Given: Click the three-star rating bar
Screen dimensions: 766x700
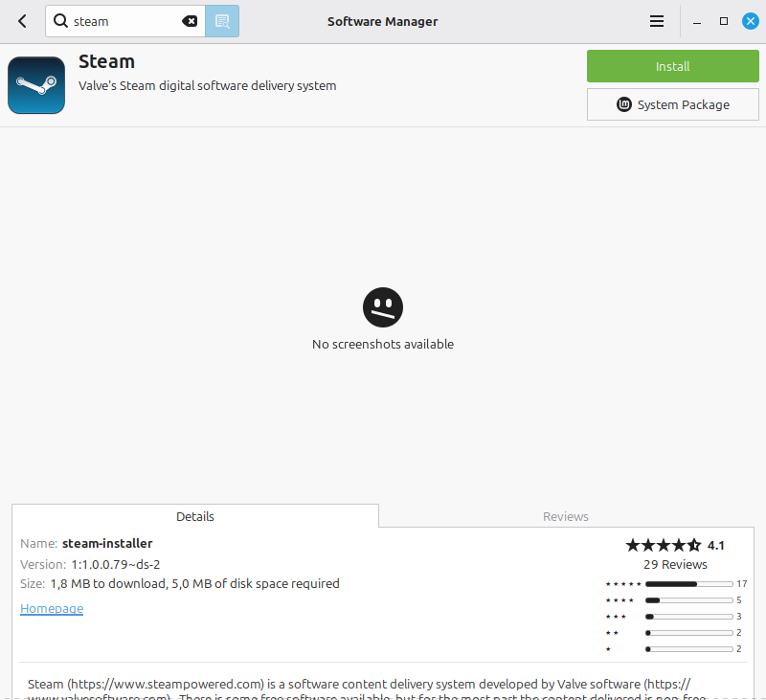Looking at the screenshot, I should tap(688, 617).
